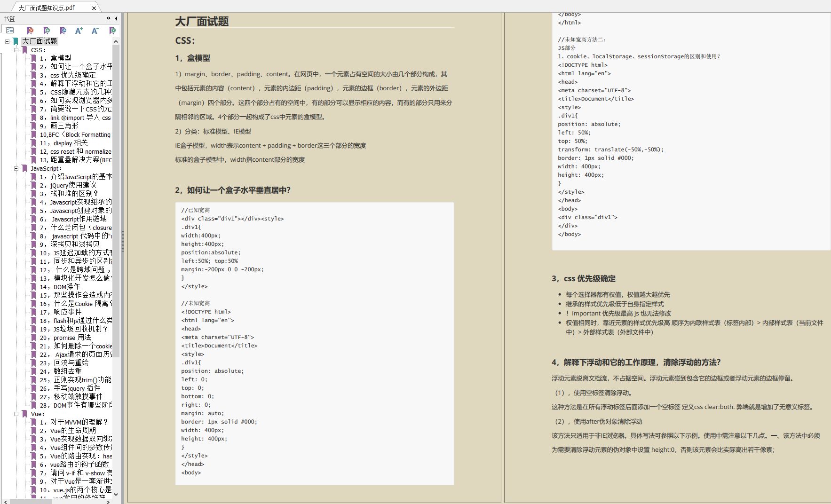This screenshot has height=504, width=831.
Task: Collapse the Vue: bookmark group
Action: tap(16, 414)
